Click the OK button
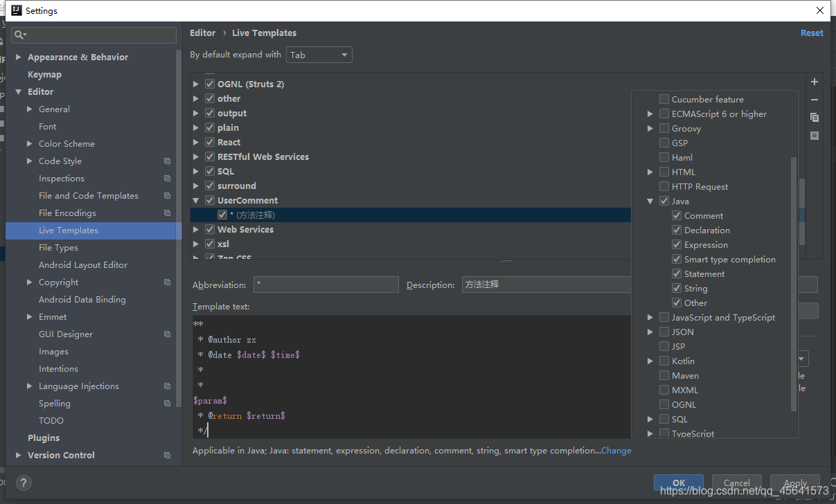 pyautogui.click(x=679, y=483)
